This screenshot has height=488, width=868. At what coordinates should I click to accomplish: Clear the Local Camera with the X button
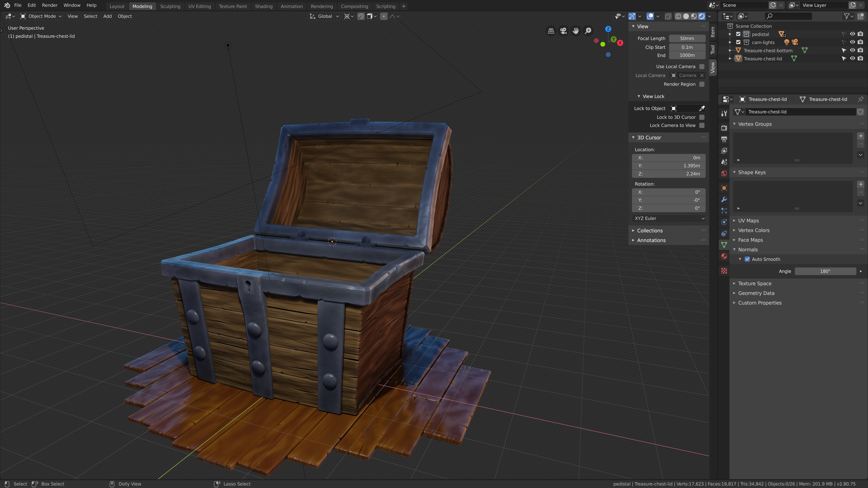pyautogui.click(x=702, y=75)
